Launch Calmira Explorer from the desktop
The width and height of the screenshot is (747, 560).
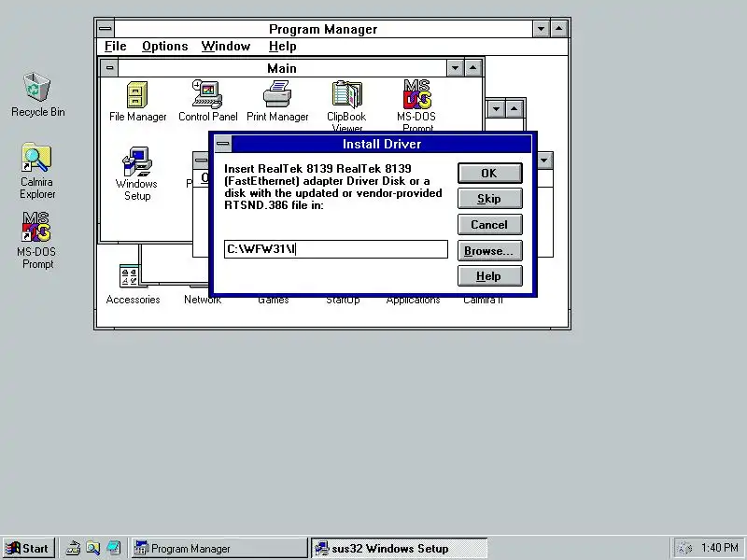point(37,171)
